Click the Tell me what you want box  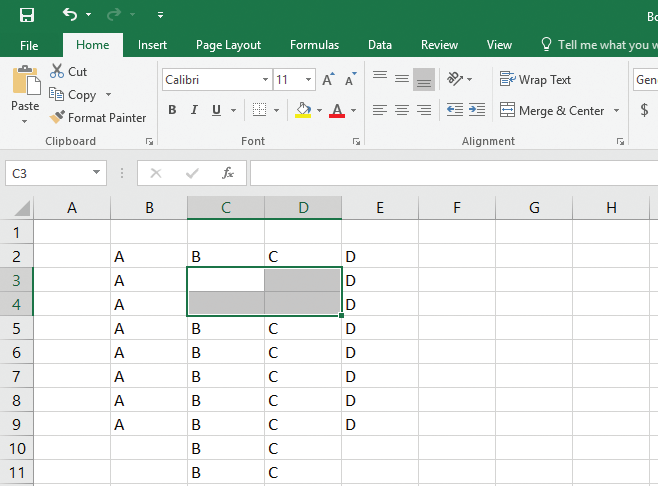(599, 44)
